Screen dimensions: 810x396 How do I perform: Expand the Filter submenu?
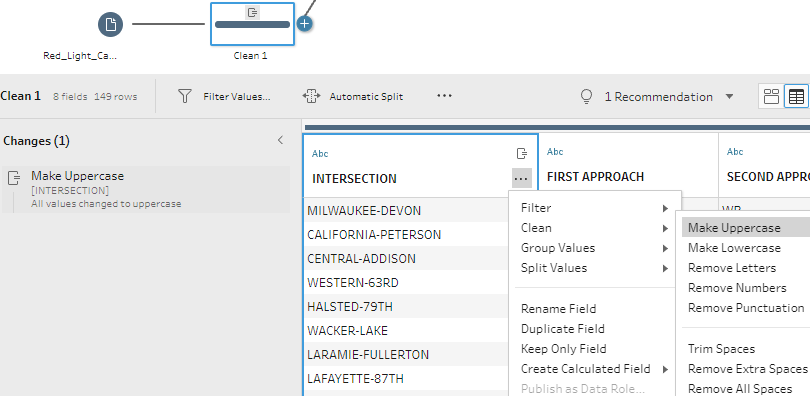tap(595, 208)
